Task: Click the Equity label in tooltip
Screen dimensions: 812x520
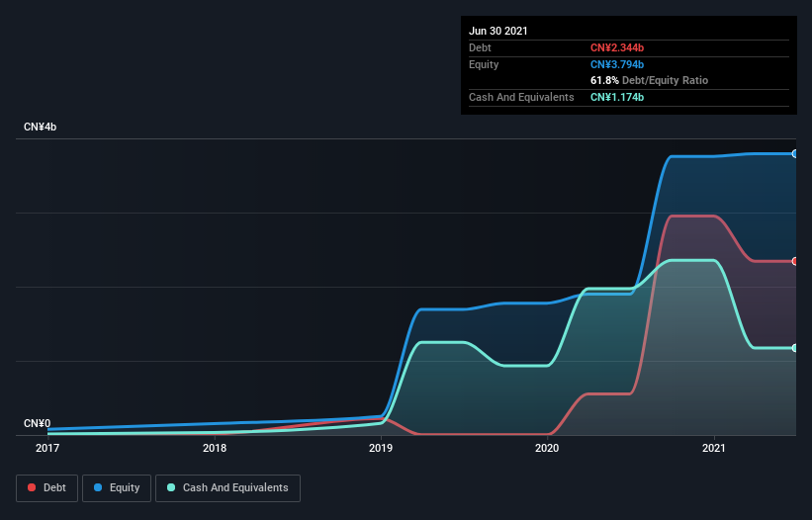Action: click(x=484, y=64)
